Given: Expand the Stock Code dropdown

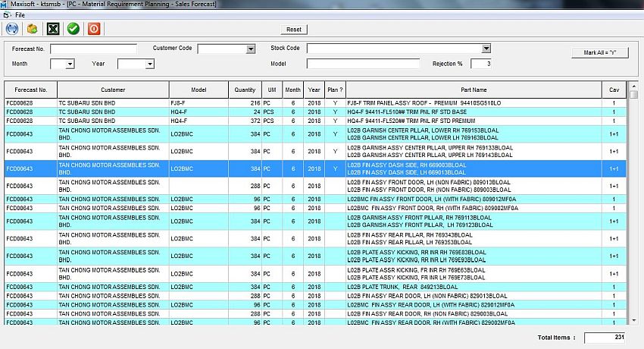Looking at the screenshot, I should [x=486, y=49].
